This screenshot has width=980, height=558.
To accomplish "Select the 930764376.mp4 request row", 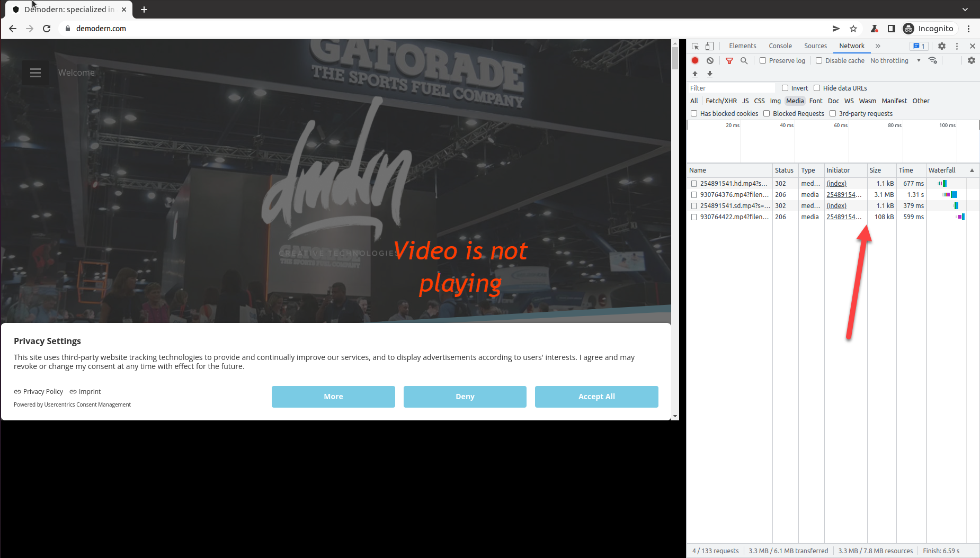I will (833, 195).
